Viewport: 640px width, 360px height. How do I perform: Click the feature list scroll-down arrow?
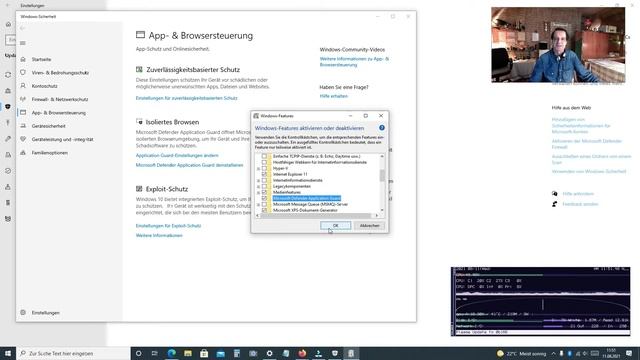(382, 210)
